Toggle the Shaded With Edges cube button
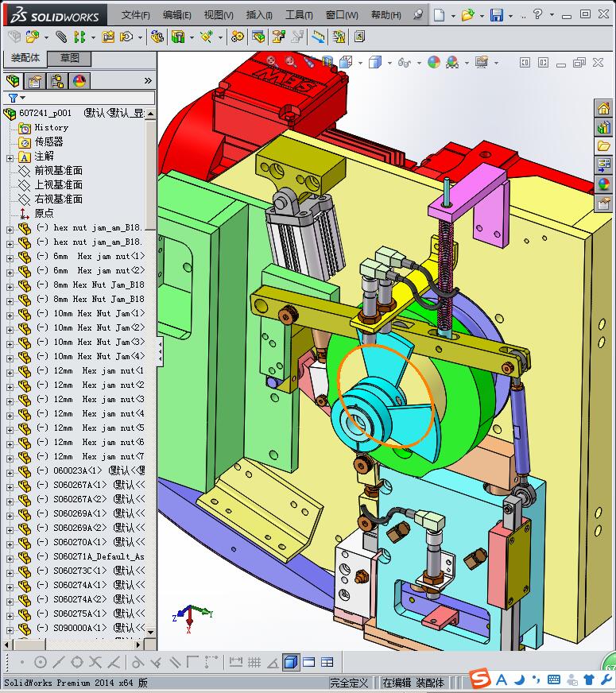This screenshot has height=693, width=616. (x=291, y=662)
